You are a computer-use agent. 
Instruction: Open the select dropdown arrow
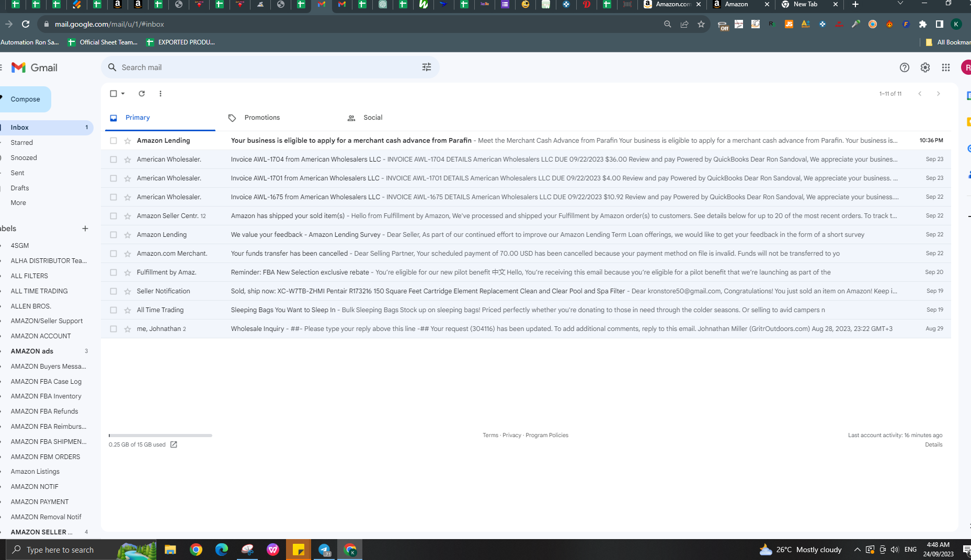click(x=123, y=94)
